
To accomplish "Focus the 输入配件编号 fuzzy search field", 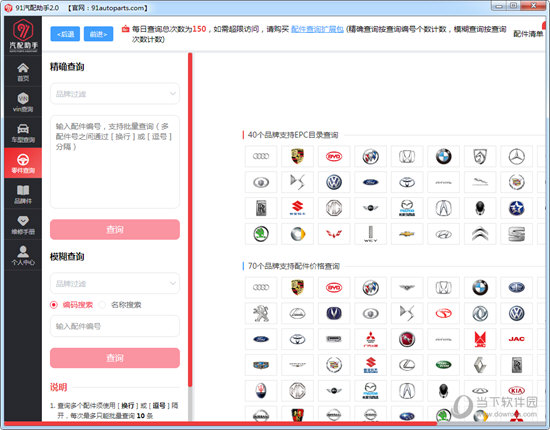I will (x=115, y=326).
